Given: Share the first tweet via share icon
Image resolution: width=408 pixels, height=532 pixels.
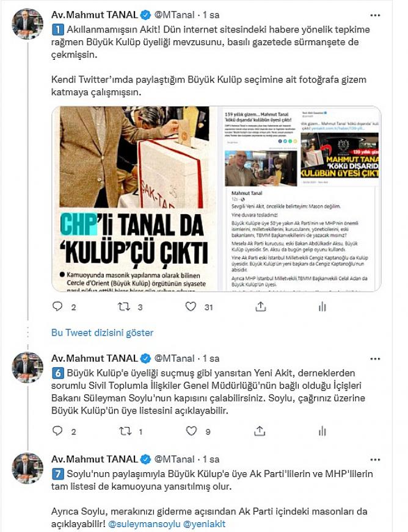Looking at the screenshot, I should (x=260, y=306).
